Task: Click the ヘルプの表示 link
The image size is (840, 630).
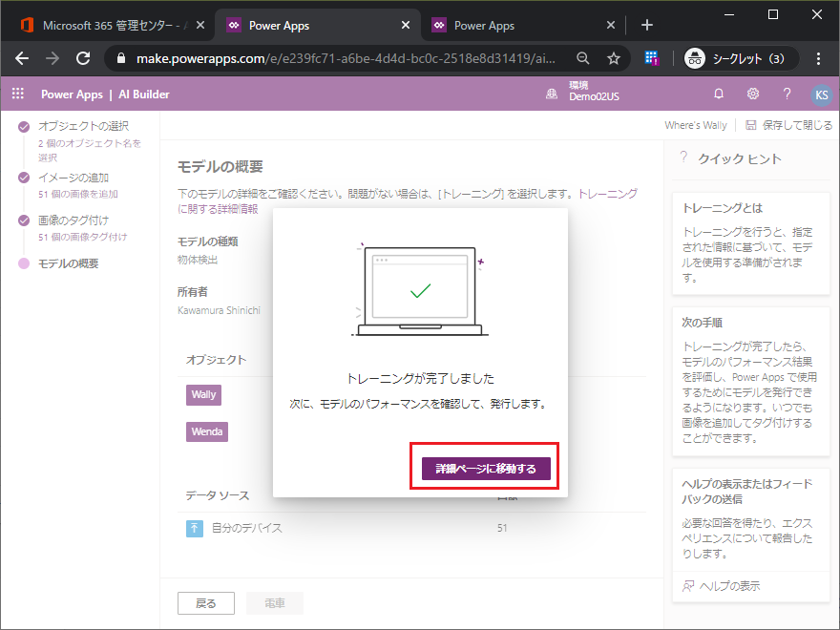Action: pos(729,586)
